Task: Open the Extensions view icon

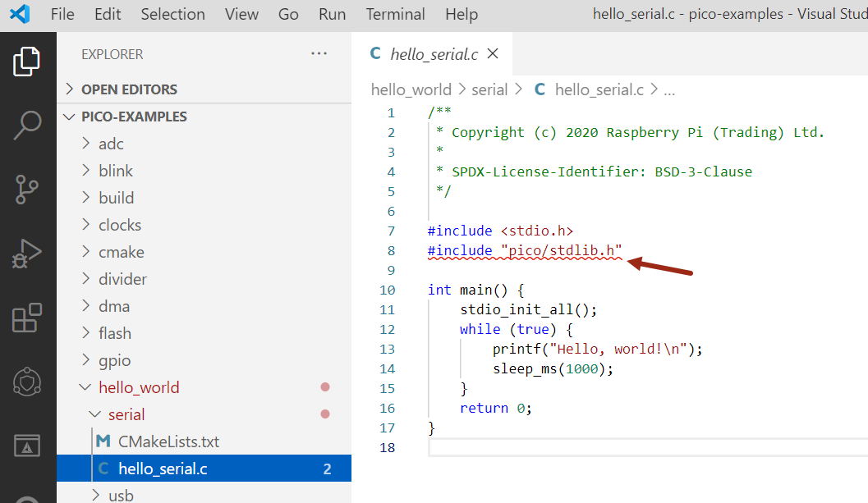Action: click(27, 318)
